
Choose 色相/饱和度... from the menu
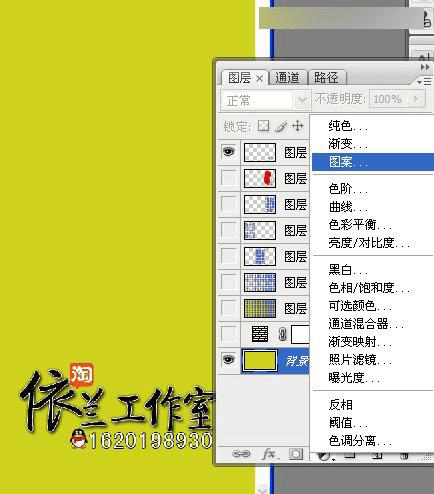point(373,288)
